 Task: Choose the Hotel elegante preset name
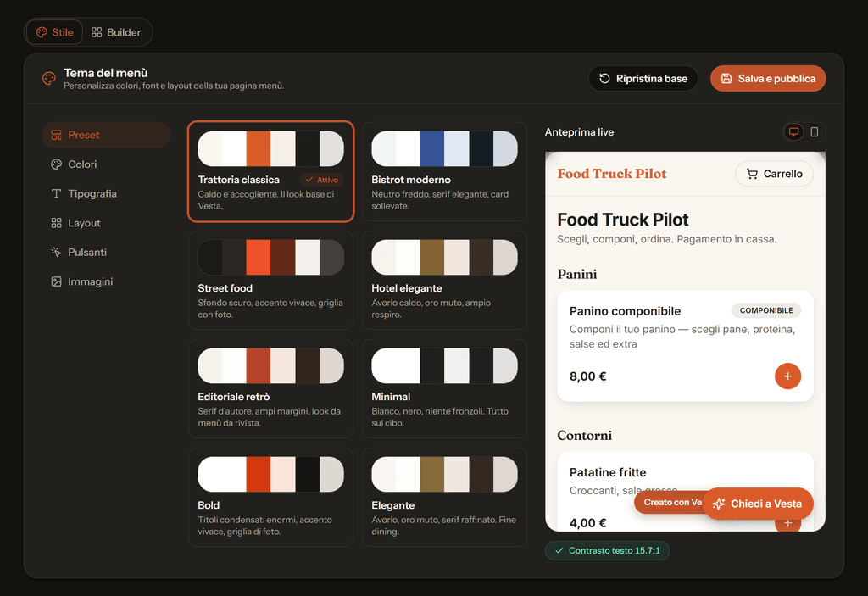click(x=406, y=288)
